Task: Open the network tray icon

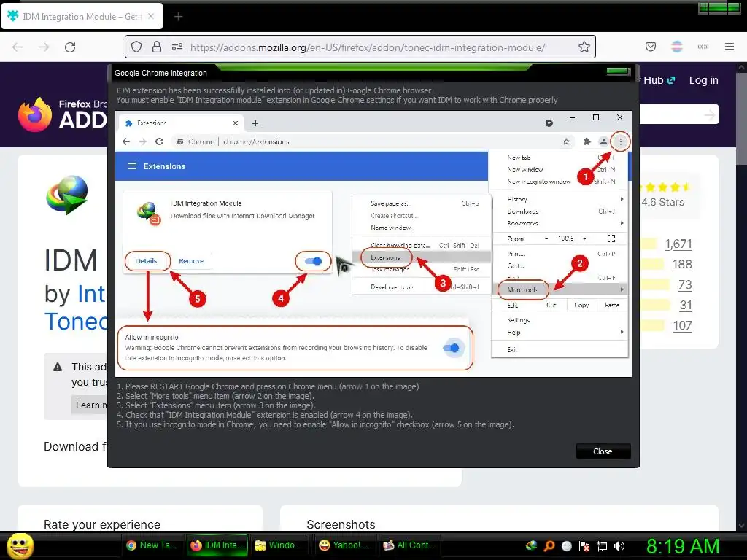Action: click(602, 545)
